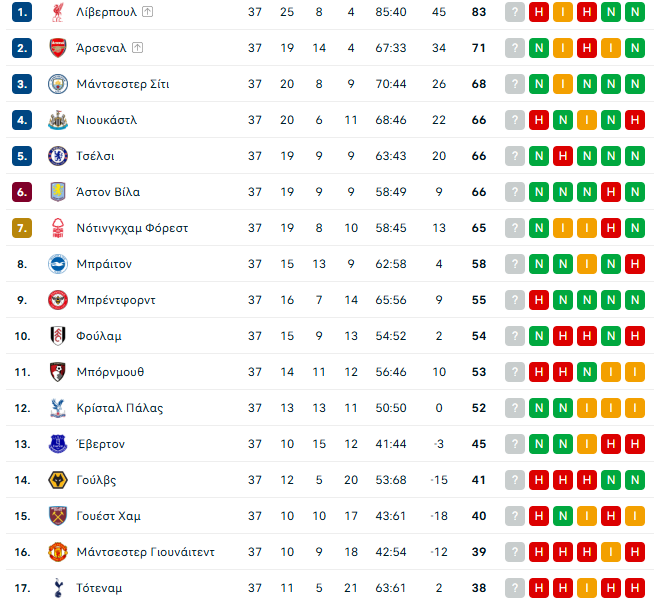Click the Newcastle club crest
Image resolution: width=654 pixels, height=602 pixels.
[58, 120]
